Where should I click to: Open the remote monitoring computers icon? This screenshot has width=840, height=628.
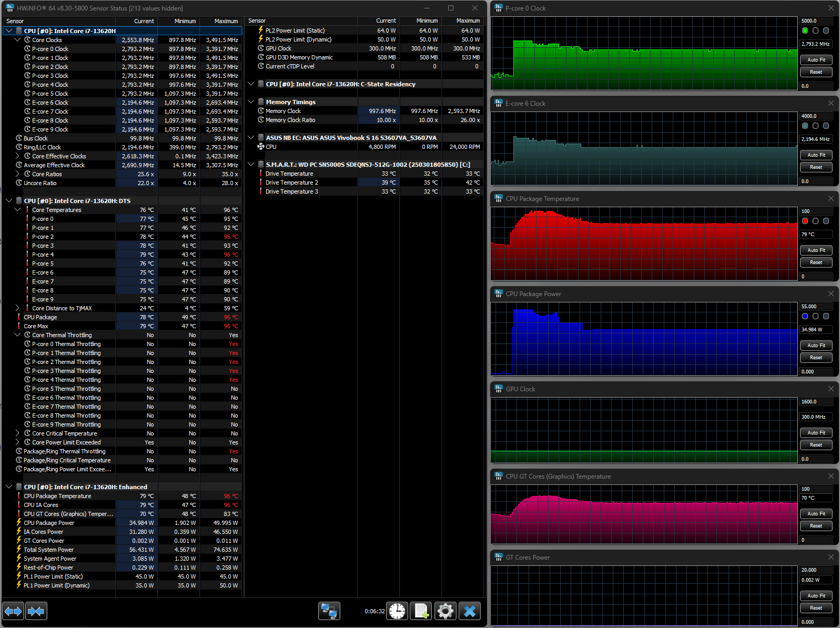coord(329,611)
